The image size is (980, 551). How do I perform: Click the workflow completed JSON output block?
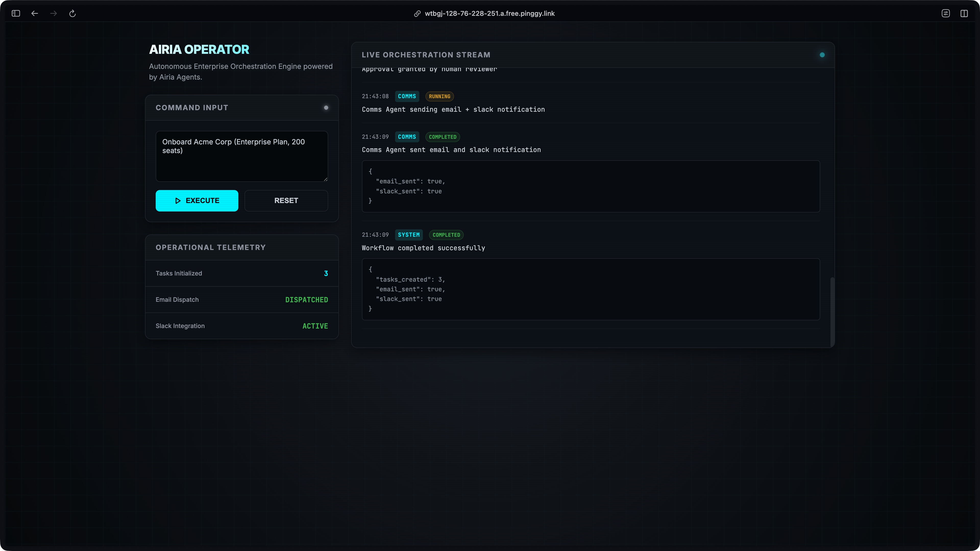pos(591,289)
